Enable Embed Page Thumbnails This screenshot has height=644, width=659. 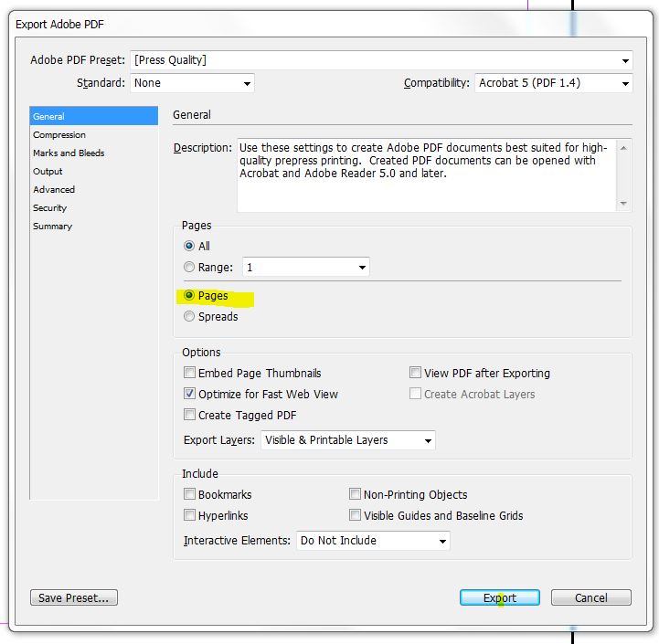point(189,373)
